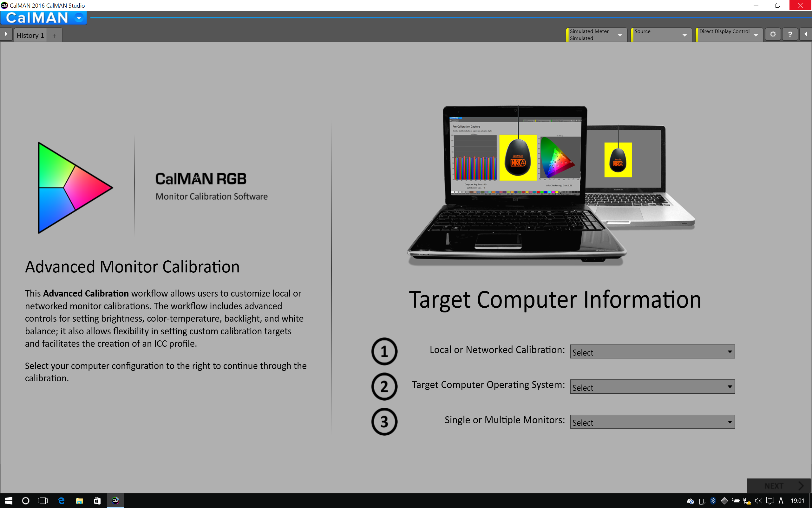The width and height of the screenshot is (812, 508).
Task: Add a new history tab
Action: (54, 36)
